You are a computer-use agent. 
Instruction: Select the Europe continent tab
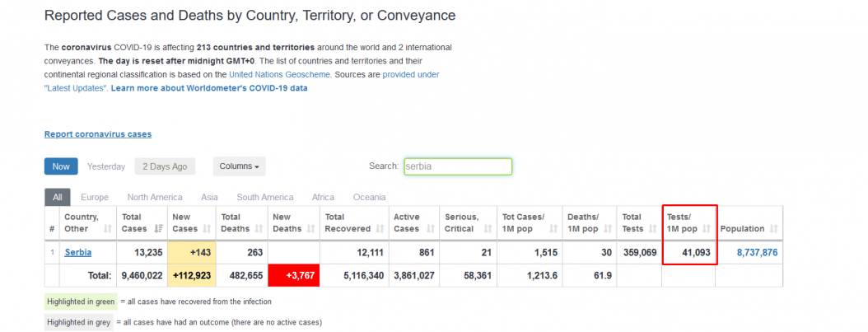click(95, 197)
